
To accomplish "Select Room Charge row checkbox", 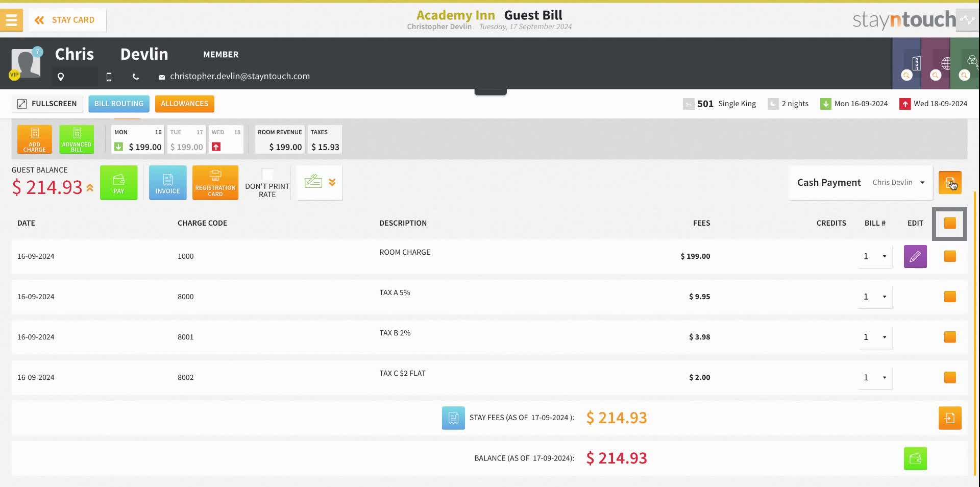I will (950, 256).
